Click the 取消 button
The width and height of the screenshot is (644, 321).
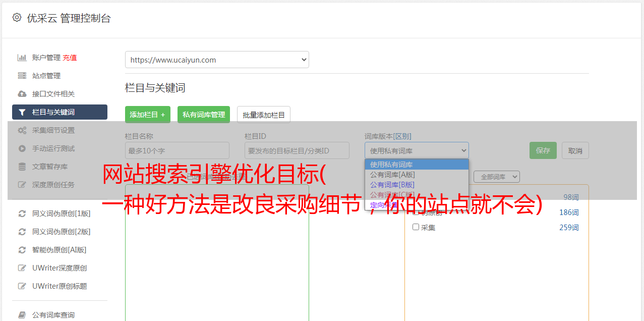(x=575, y=150)
